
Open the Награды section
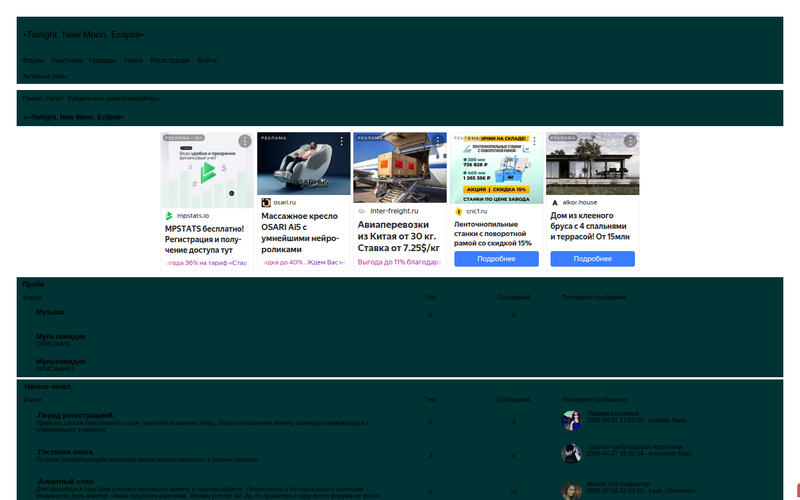point(102,61)
